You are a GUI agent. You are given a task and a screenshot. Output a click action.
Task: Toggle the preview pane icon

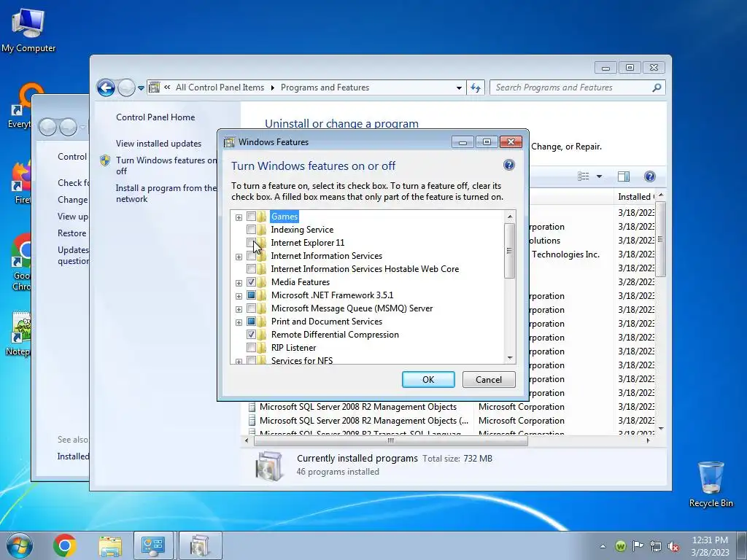click(623, 176)
